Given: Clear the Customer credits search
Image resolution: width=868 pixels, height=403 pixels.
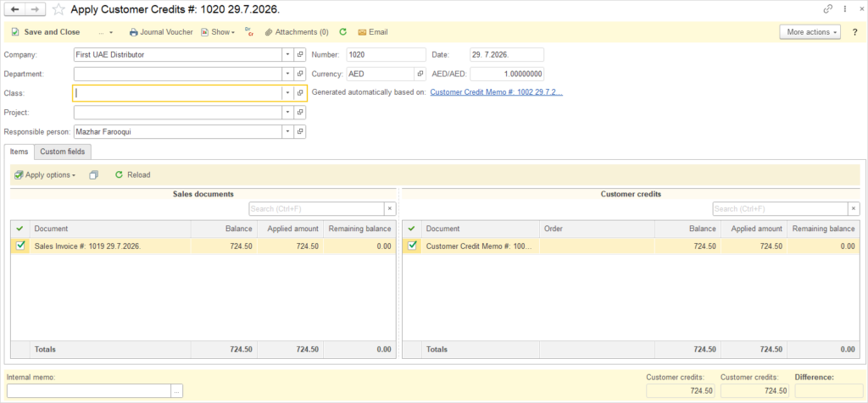Looking at the screenshot, I should [854, 208].
